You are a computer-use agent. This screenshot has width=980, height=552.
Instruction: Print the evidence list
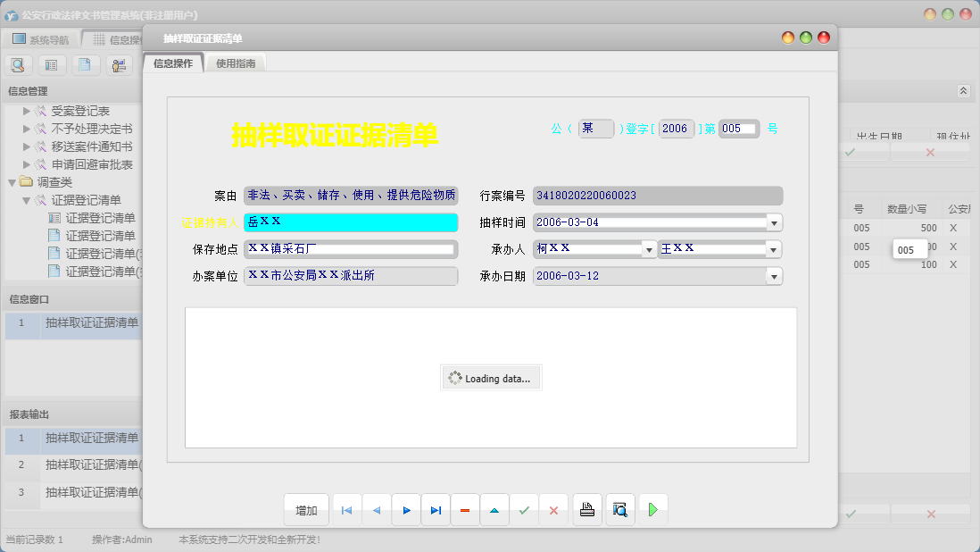[587, 510]
